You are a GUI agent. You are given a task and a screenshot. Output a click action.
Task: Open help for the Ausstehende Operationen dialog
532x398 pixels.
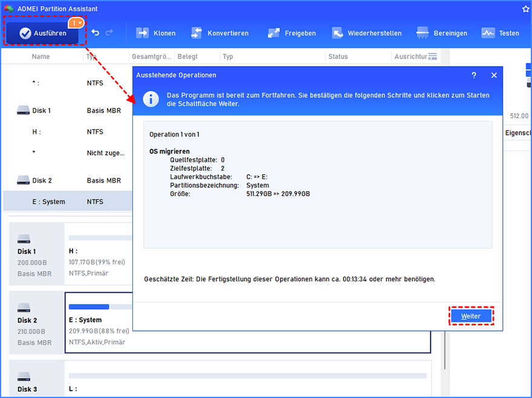[474, 76]
